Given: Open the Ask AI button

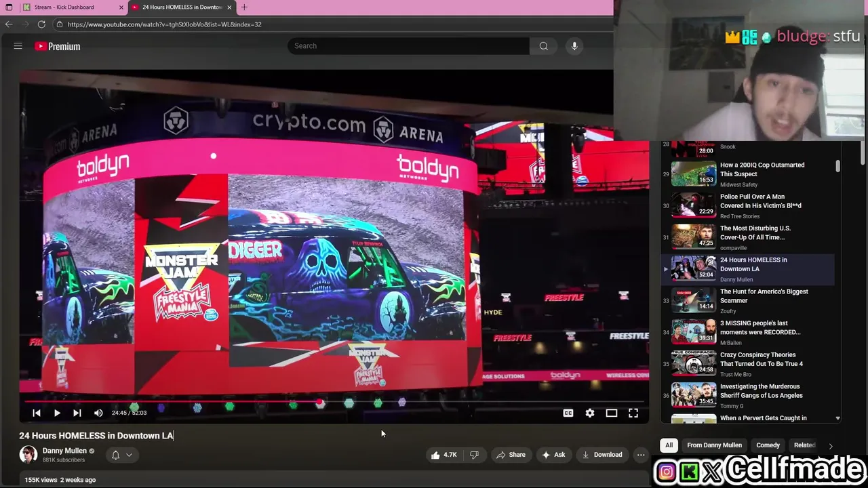Looking at the screenshot, I should [553, 455].
